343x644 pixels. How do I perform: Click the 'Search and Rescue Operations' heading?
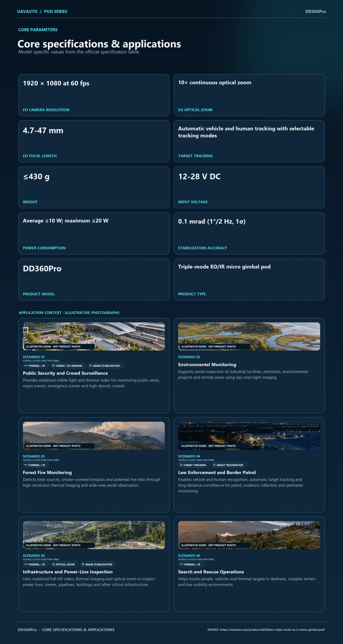pos(211,572)
